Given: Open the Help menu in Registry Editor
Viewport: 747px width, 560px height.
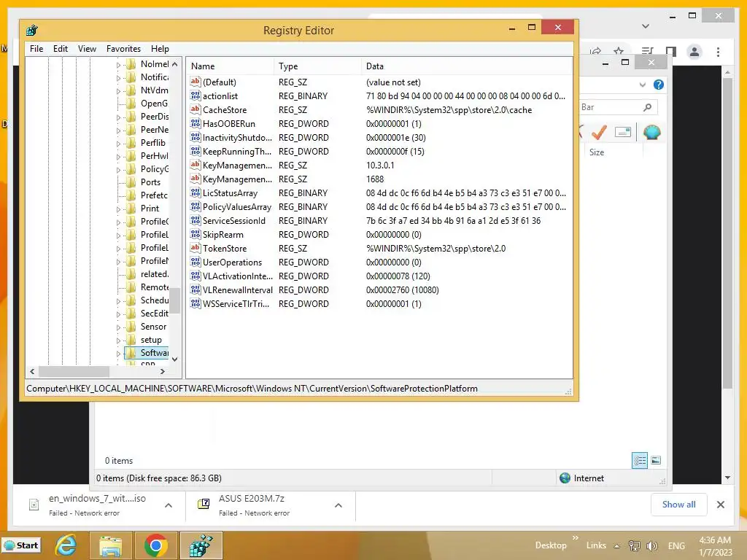Looking at the screenshot, I should [160, 49].
